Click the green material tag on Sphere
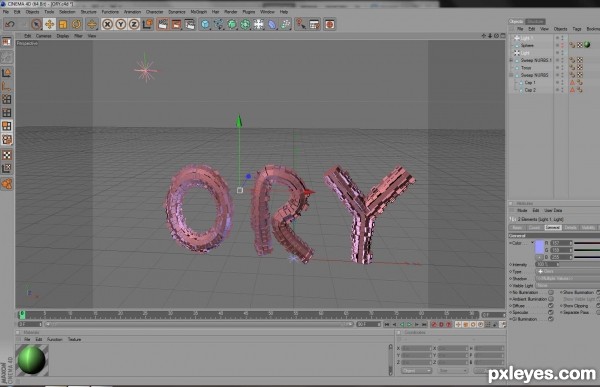 587,45
